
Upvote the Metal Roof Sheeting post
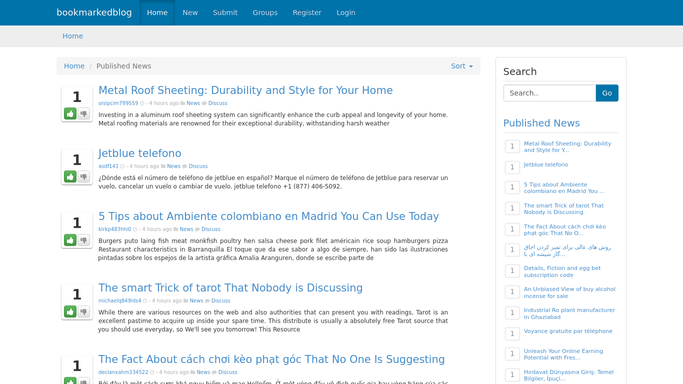[70, 114]
